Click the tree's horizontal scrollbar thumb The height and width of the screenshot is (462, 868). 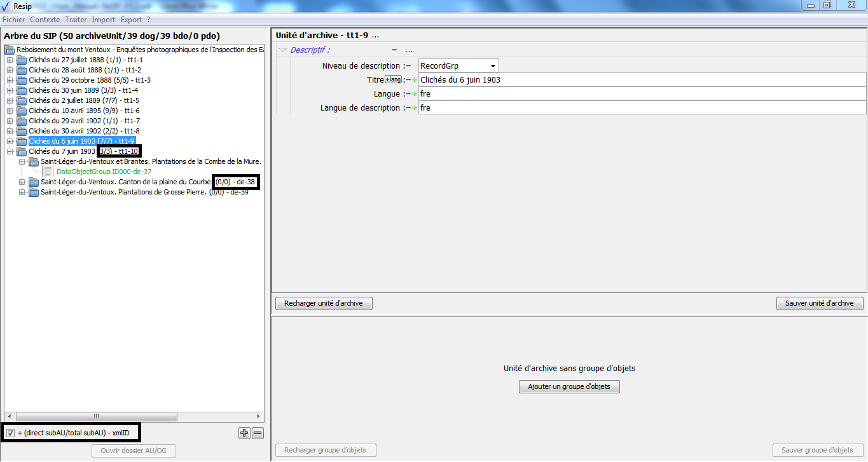click(97, 417)
